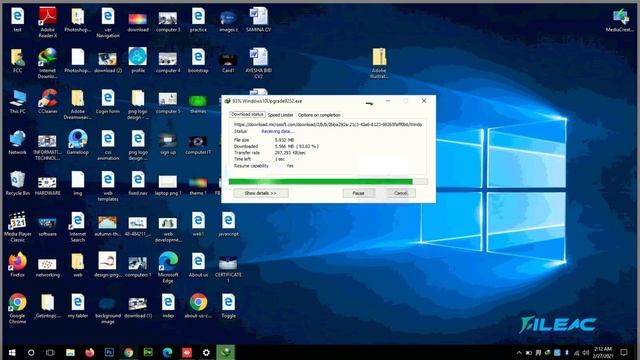Viewport: 640px width, 360px height.
Task: Open the Gameloop desktop shortcut
Action: (78, 142)
